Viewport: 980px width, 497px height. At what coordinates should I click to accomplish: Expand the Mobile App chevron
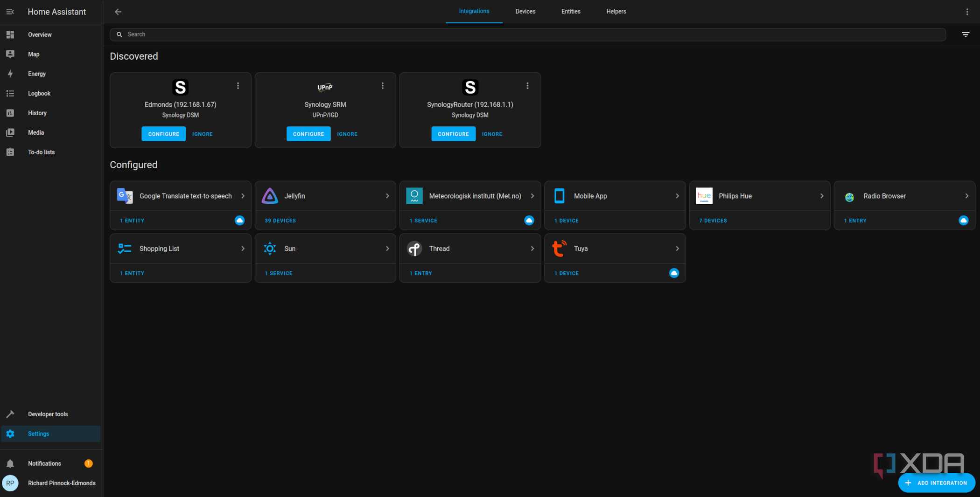[677, 196]
